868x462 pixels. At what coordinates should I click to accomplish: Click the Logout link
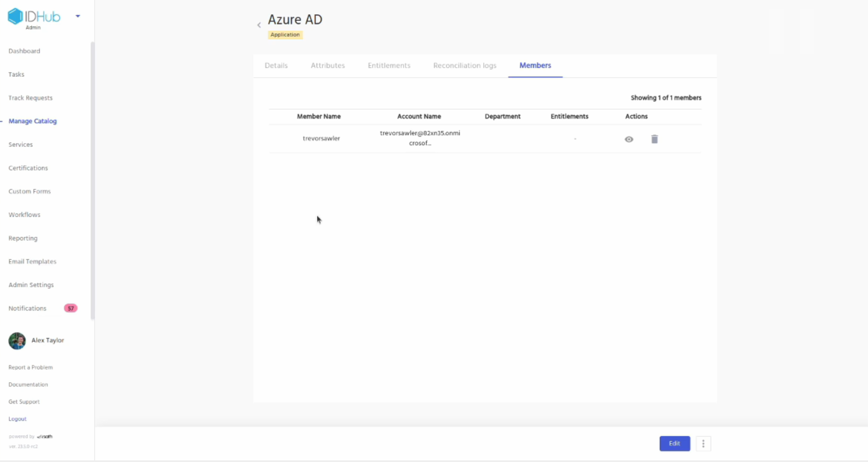17,419
